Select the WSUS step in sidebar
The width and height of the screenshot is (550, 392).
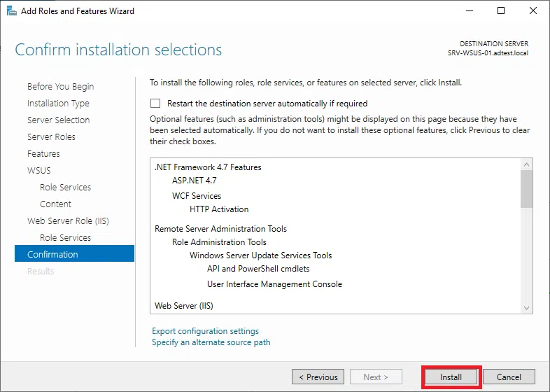(39, 171)
